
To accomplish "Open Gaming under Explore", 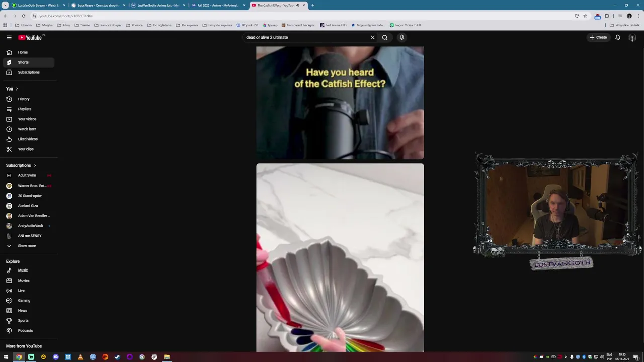I will click(29, 301).
